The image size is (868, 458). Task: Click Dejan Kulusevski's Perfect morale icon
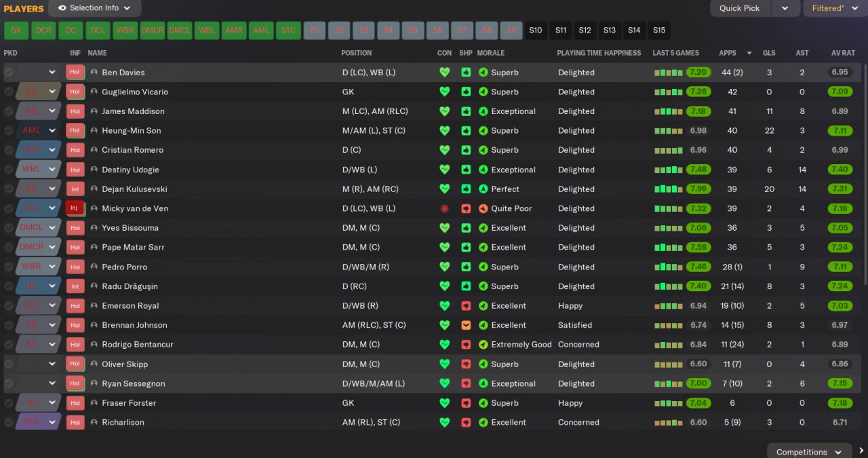484,189
